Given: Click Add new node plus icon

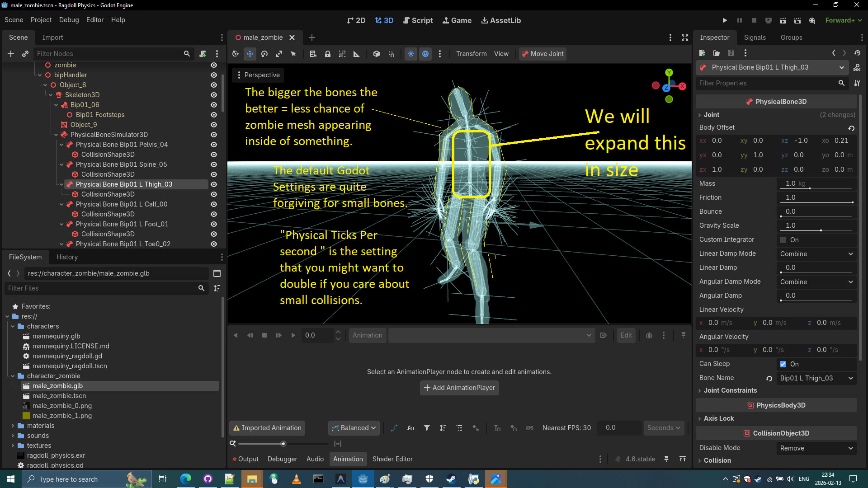Looking at the screenshot, I should [11, 54].
